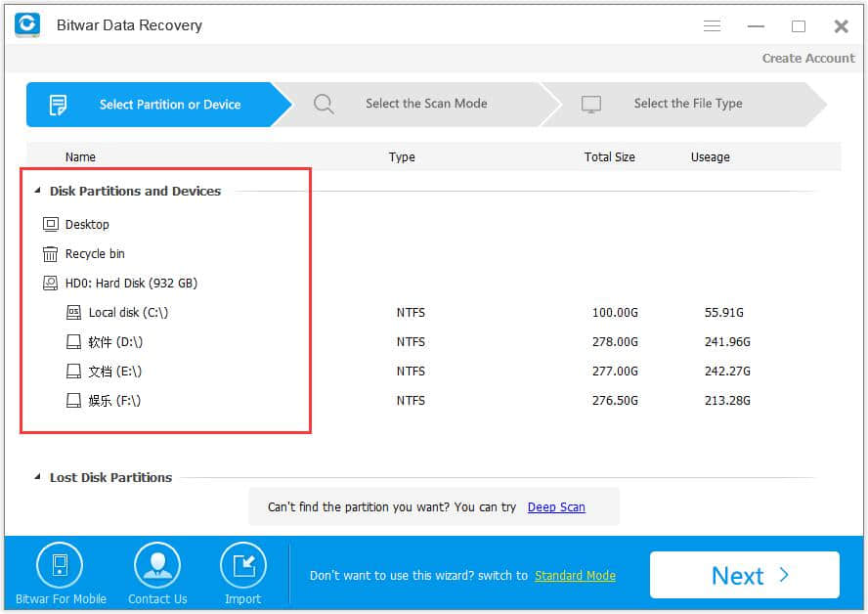This screenshot has width=868, height=614.
Task: Minimize the Bitwar Data Recovery window
Action: click(x=756, y=26)
